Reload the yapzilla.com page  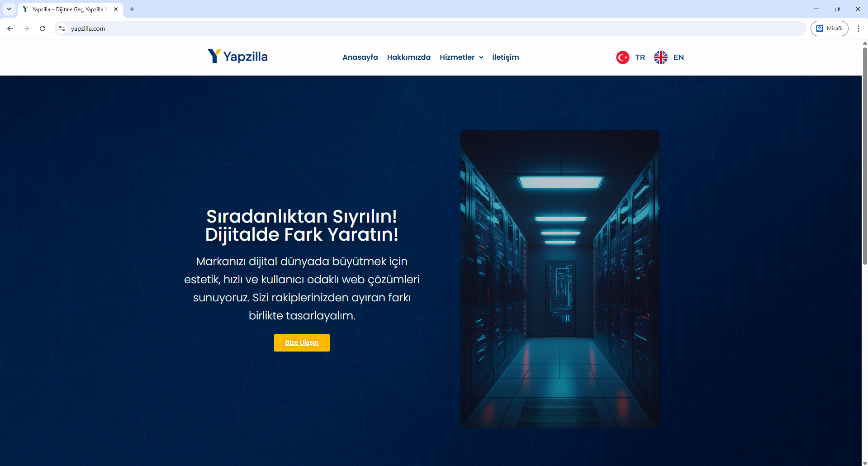tap(43, 29)
